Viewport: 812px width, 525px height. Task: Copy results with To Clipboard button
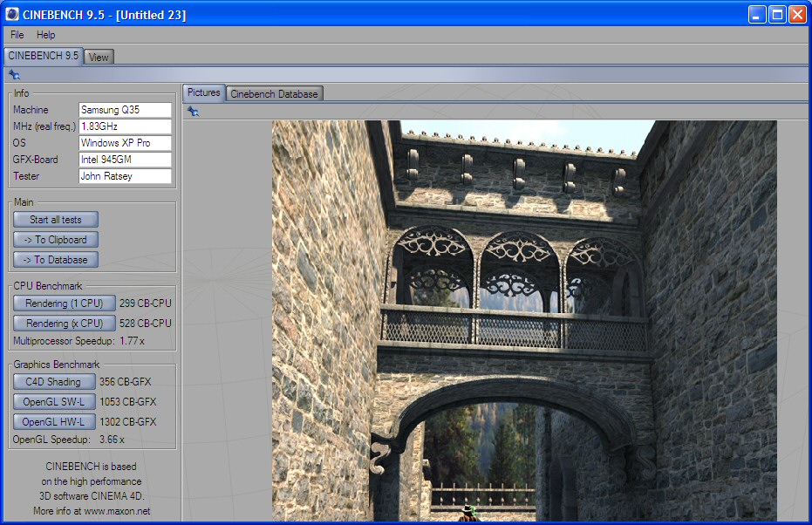(56, 240)
